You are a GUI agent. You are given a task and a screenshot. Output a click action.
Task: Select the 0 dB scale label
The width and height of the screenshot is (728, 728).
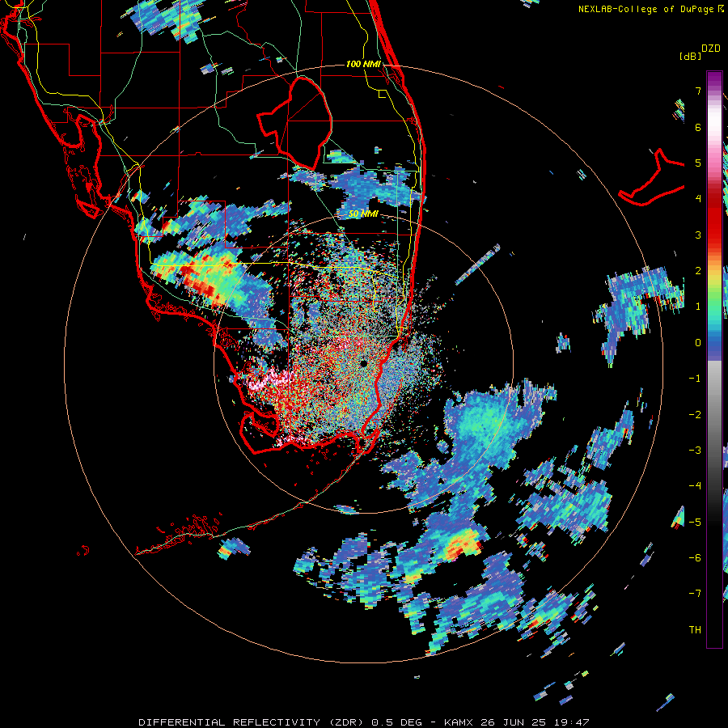coord(698,343)
